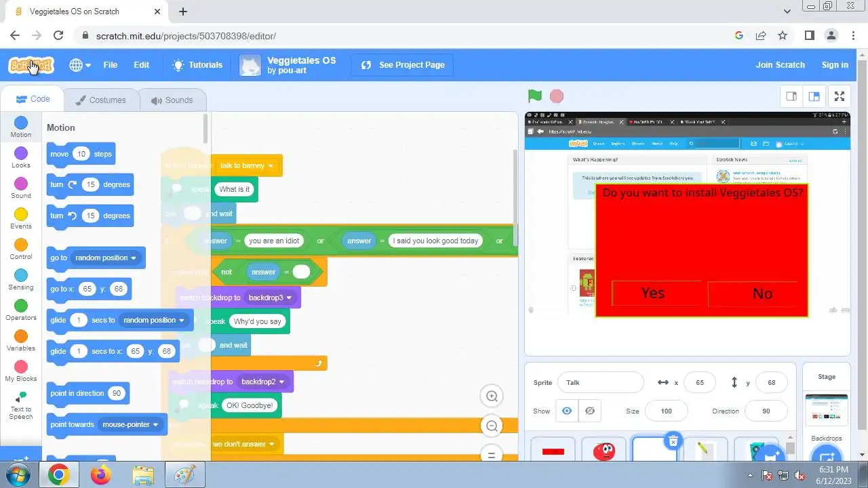Show the sprite with the eye button

[x=567, y=411]
